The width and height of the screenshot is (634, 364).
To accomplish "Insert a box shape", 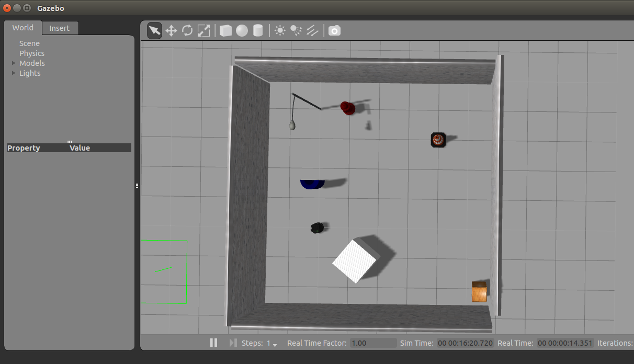I will [225, 31].
